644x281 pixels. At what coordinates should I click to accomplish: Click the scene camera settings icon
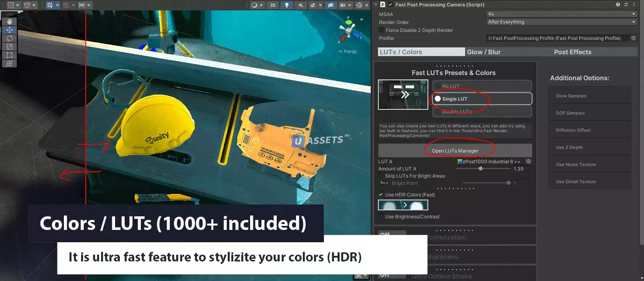(342, 5)
